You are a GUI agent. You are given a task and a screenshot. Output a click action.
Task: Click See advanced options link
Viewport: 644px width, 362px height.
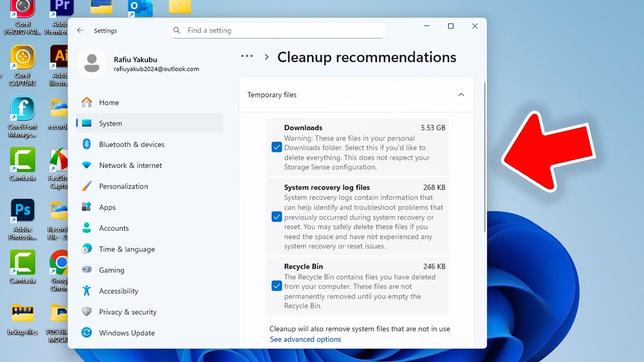[x=305, y=339]
